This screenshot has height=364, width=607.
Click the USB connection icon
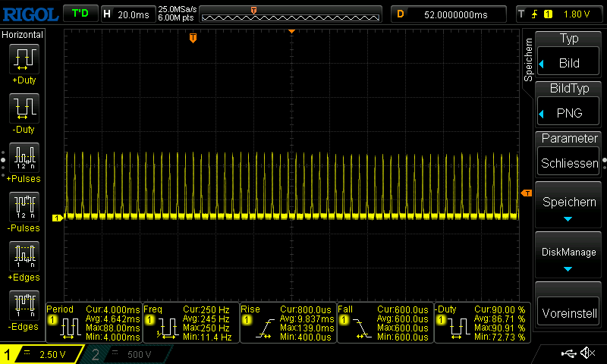[568, 353]
